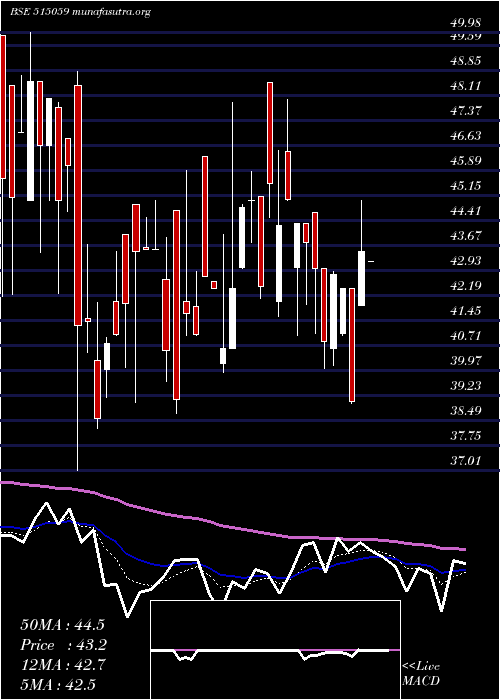The image size is (500, 700).
Task: Click the last white candlestick near 42.93
Action: click(362, 278)
